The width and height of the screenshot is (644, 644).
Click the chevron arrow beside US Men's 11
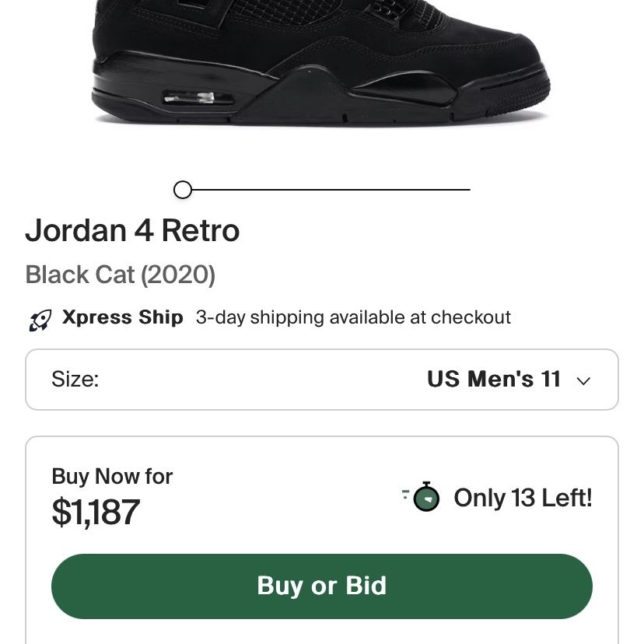pos(583,381)
